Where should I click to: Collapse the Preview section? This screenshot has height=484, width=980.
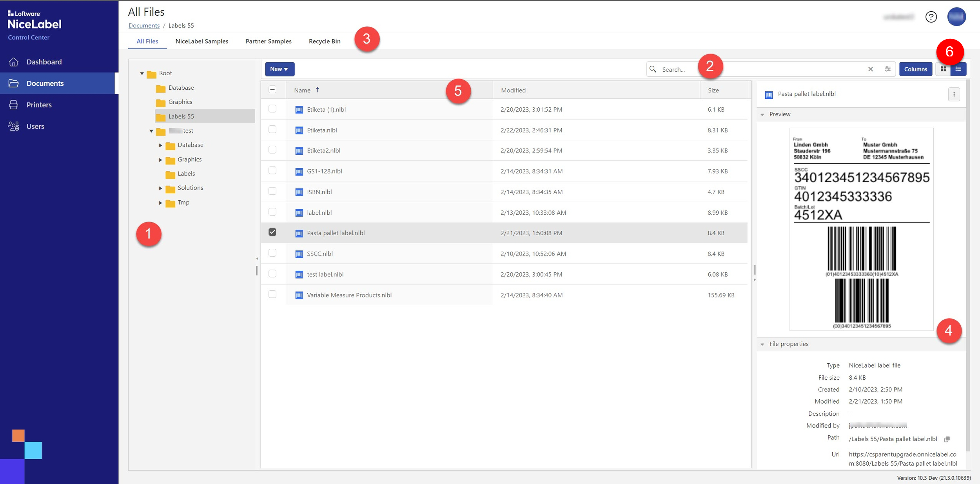click(762, 114)
